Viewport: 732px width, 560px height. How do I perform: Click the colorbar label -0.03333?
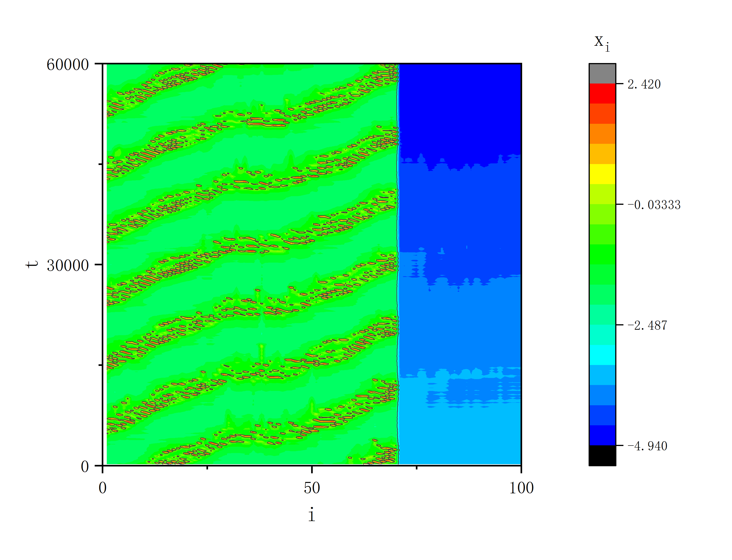click(x=654, y=205)
